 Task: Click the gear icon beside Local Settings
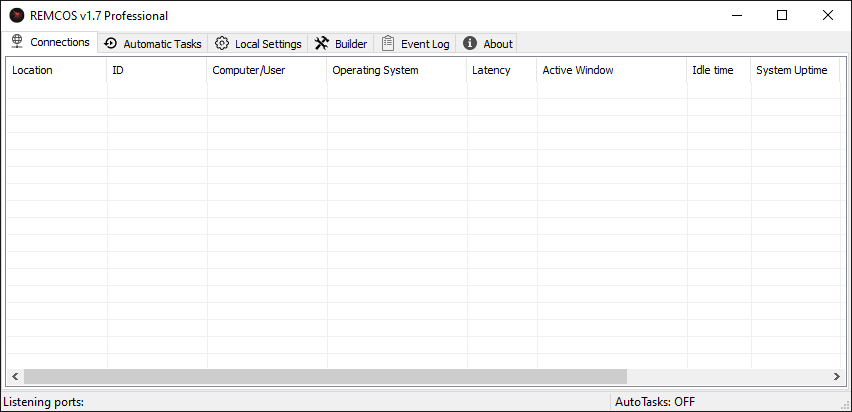coord(222,43)
